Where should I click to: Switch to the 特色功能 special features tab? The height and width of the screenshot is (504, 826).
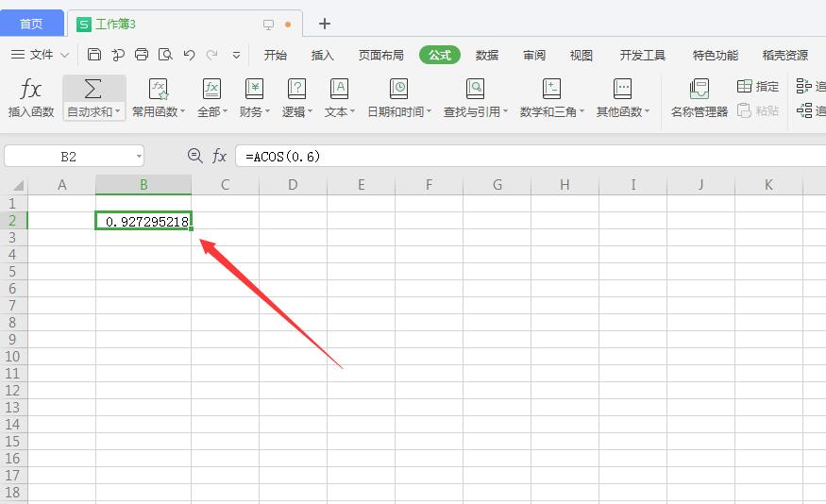point(716,55)
